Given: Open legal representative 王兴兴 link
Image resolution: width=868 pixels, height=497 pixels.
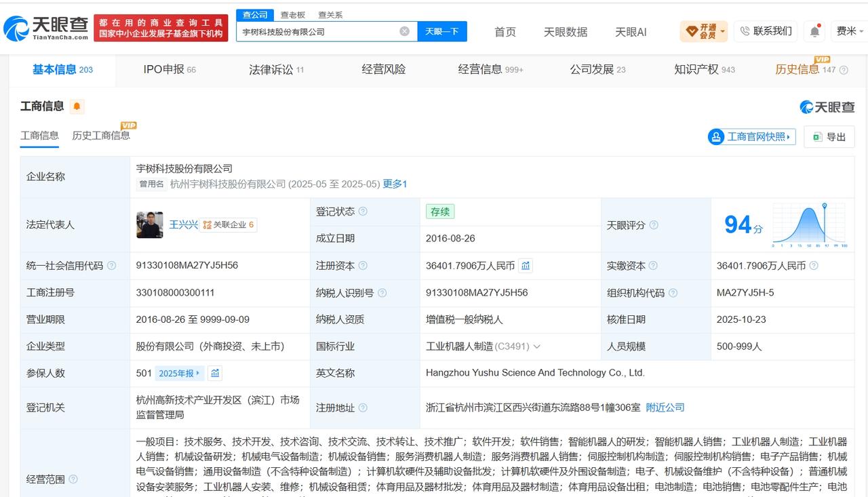Looking at the screenshot, I should click(x=183, y=225).
